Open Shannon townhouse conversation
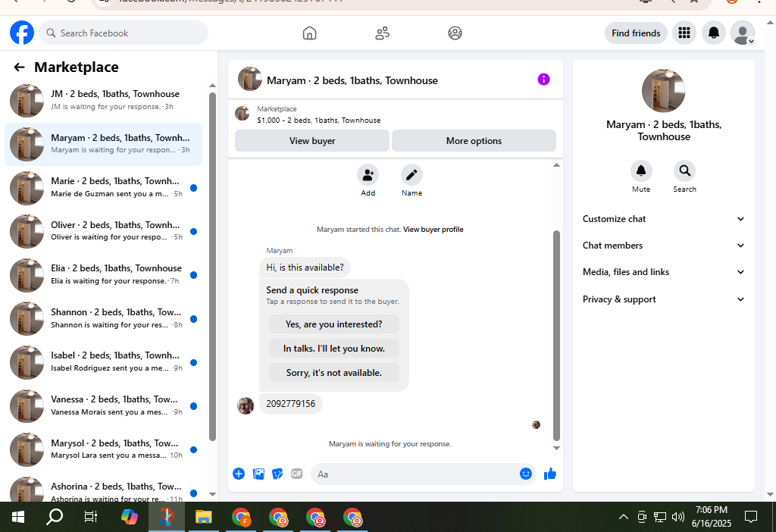The height and width of the screenshot is (532, 776). (x=103, y=319)
